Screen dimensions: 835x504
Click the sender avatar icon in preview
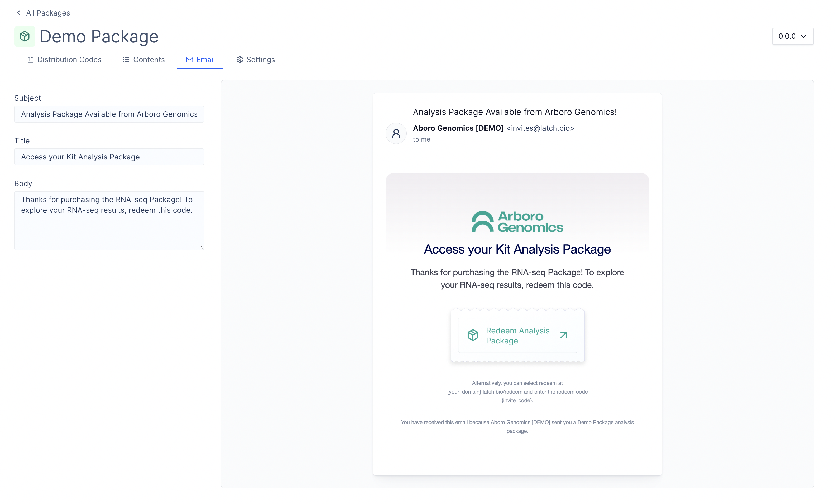pyautogui.click(x=396, y=133)
